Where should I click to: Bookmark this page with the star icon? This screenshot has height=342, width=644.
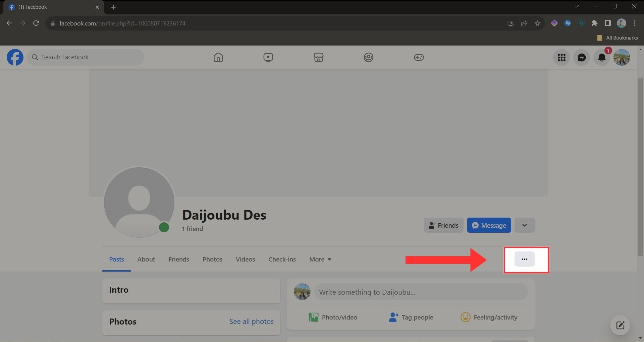click(537, 23)
